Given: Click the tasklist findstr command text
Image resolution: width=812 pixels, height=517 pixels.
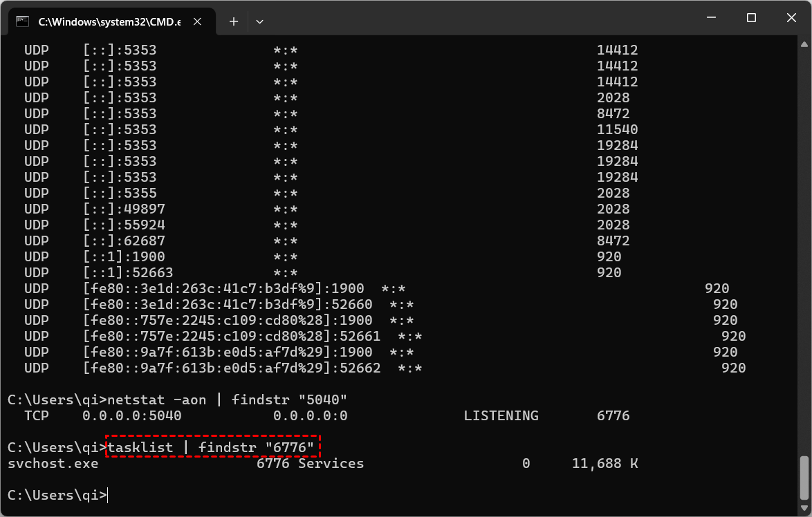Looking at the screenshot, I should (x=211, y=448).
